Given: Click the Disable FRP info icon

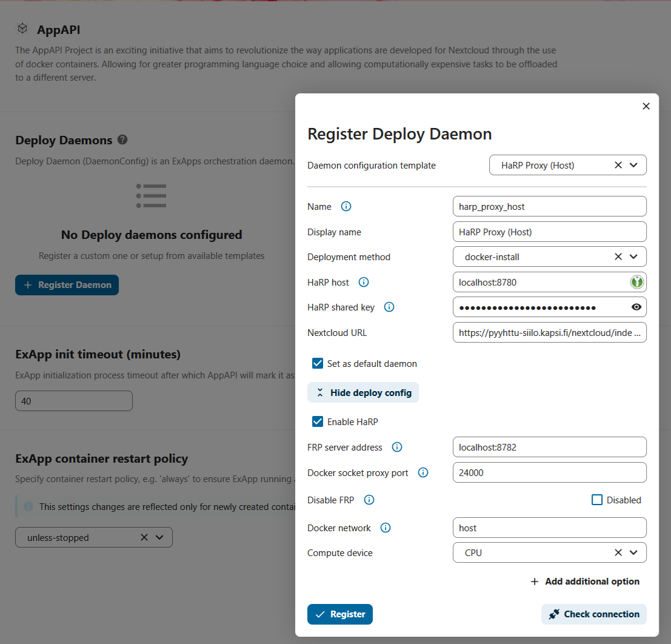Looking at the screenshot, I should [369, 500].
